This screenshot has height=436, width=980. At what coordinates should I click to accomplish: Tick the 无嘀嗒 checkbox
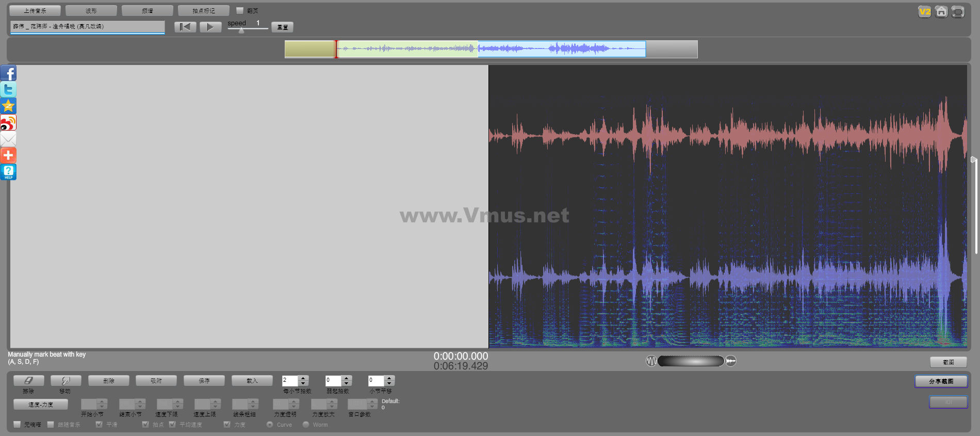coord(17,424)
